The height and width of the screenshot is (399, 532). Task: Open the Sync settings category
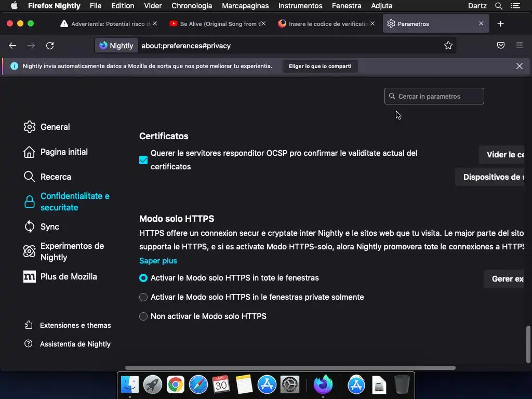coord(42,227)
